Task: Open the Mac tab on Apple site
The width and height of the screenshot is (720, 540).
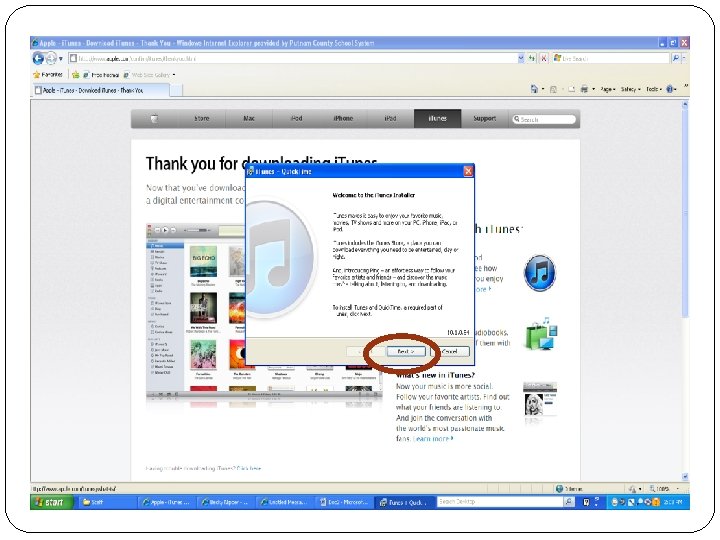Action: tap(249, 118)
